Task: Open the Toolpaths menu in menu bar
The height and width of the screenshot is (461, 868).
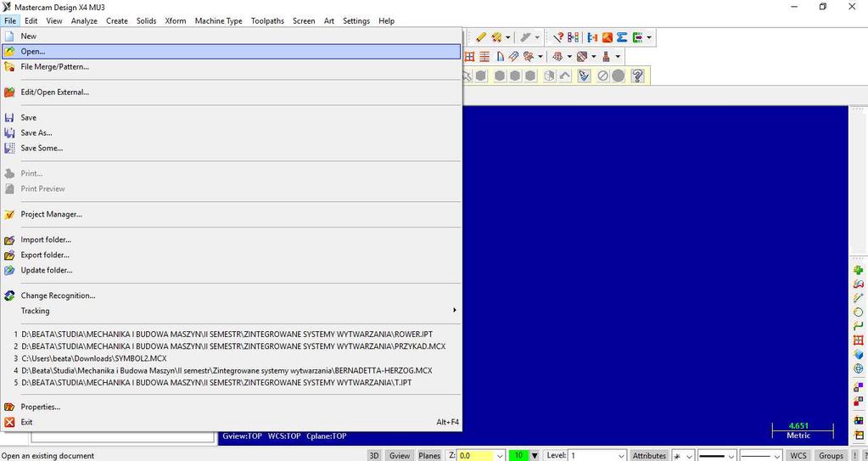Action: (x=267, y=20)
